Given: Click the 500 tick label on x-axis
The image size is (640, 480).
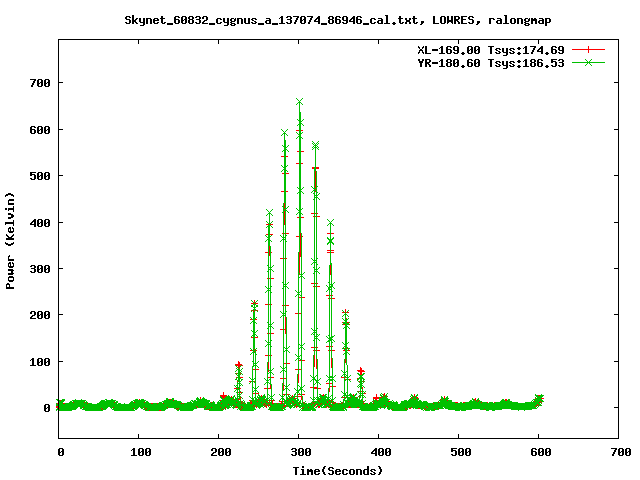Looking at the screenshot, I should click(x=460, y=452).
